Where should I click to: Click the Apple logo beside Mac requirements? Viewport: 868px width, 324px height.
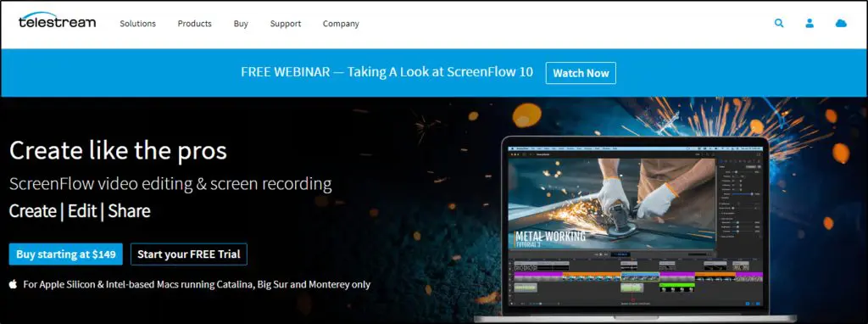pyautogui.click(x=14, y=284)
